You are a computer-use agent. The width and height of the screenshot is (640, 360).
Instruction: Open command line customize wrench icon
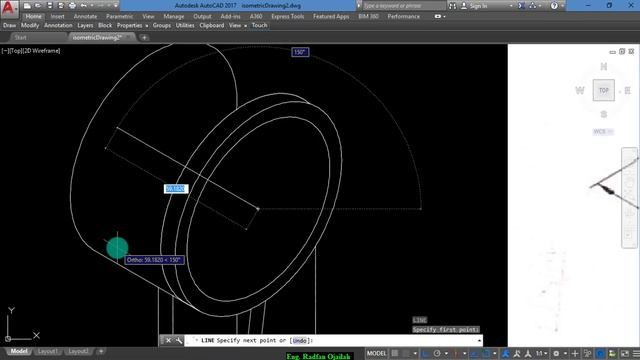coord(178,340)
